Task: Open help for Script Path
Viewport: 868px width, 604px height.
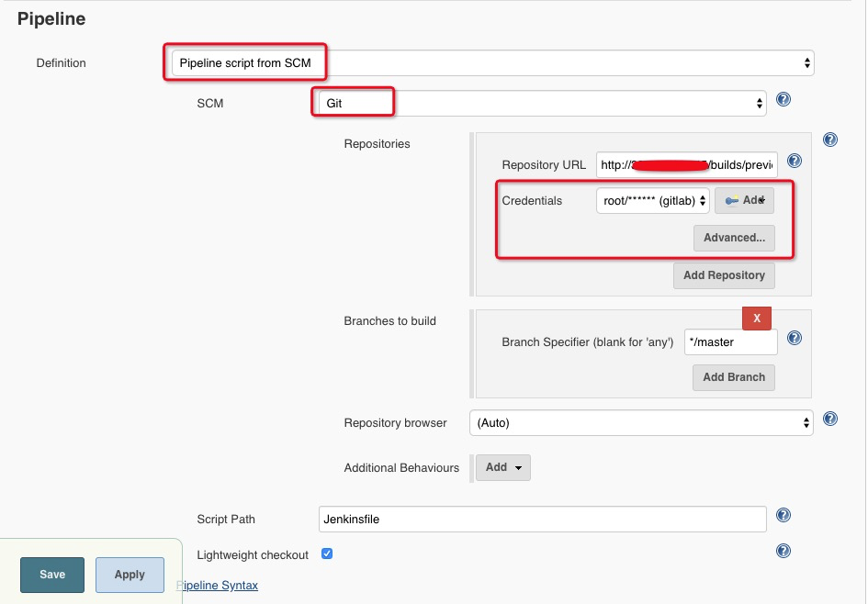Action: click(783, 515)
